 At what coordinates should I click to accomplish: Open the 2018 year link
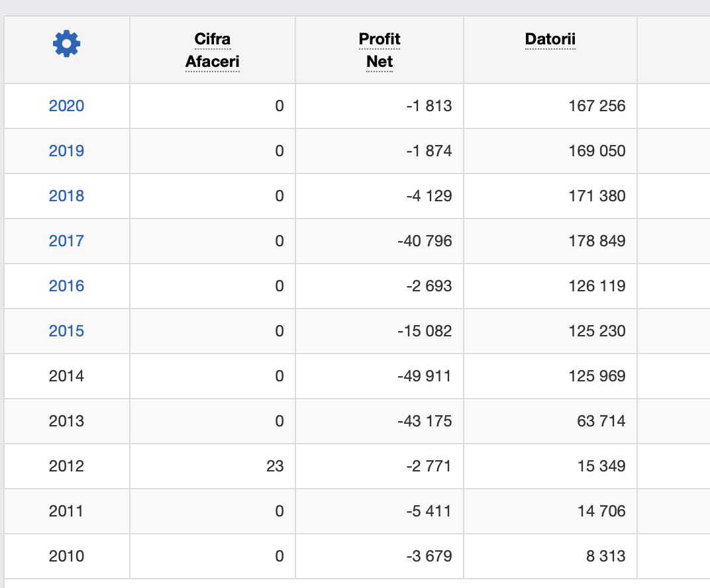click(x=66, y=196)
